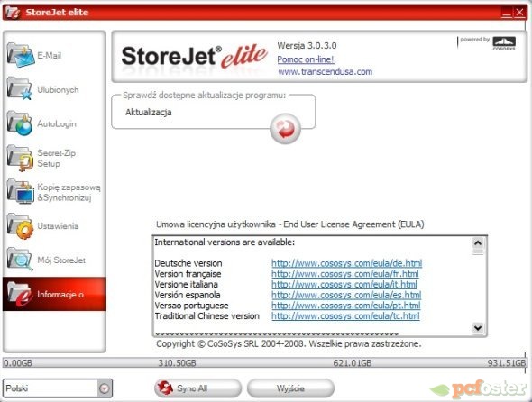
Task: Click the CoSoSys powered by logo
Action: coord(504,43)
